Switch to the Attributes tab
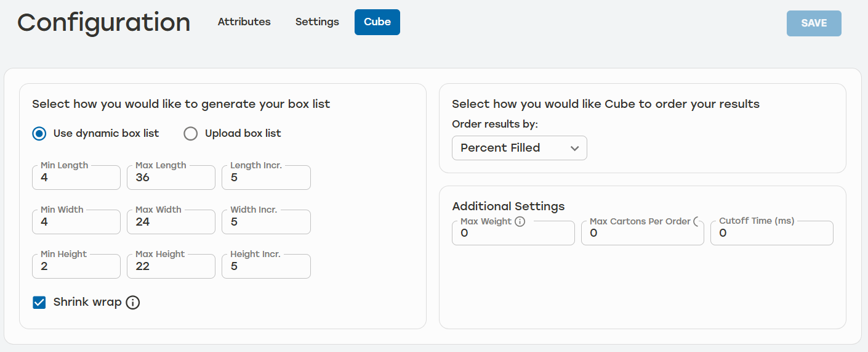The height and width of the screenshot is (352, 868). (x=244, y=22)
